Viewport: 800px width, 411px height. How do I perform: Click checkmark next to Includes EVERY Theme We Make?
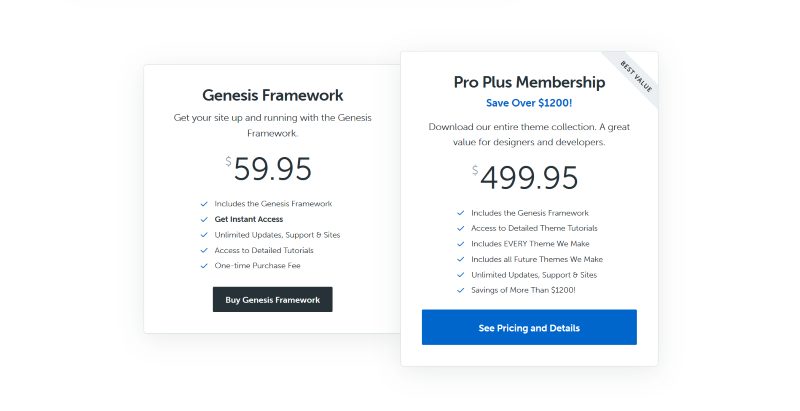click(461, 244)
